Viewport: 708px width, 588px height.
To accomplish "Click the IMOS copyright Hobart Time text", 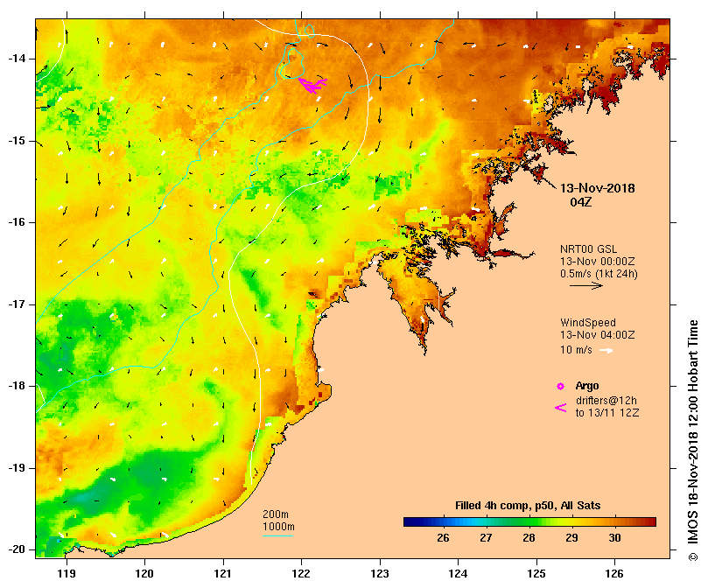I will point(692,440).
